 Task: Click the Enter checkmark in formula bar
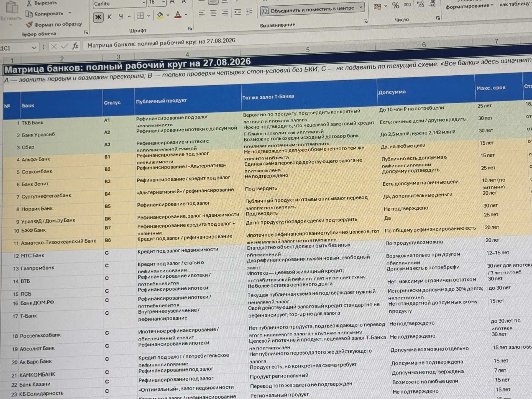click(64, 46)
